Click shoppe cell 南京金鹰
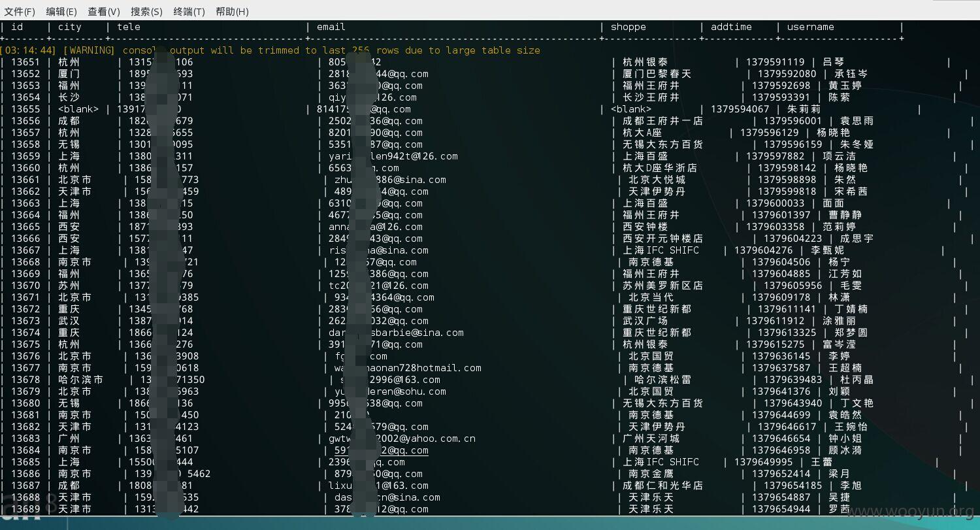Screen dimensions: 980x530 click(651, 474)
